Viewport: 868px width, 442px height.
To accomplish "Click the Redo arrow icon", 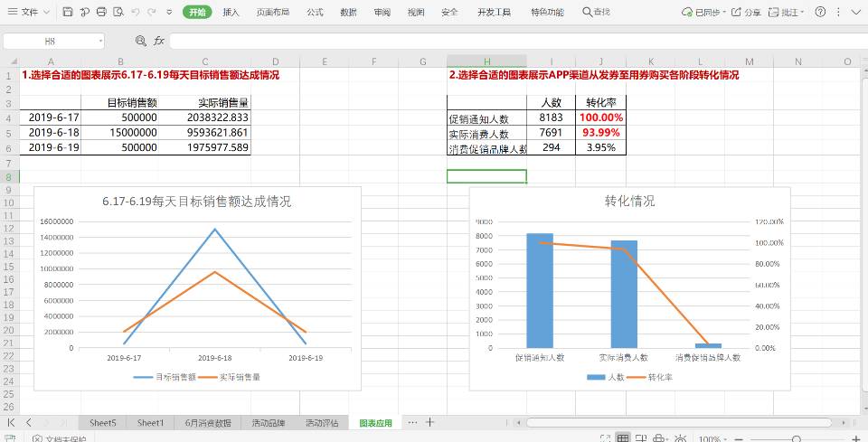I will [x=152, y=12].
